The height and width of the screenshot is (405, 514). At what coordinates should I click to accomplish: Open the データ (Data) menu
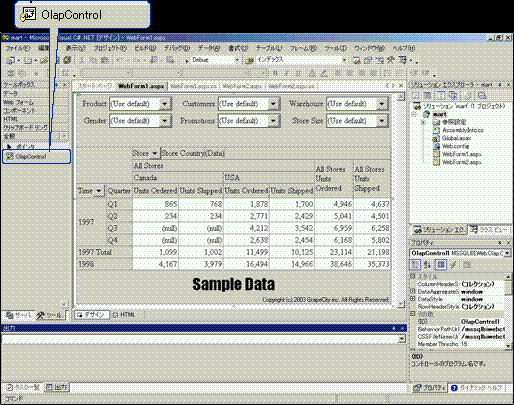[209, 48]
